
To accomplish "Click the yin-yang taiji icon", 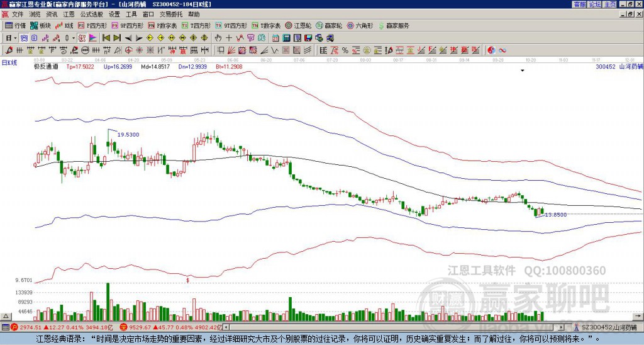I will (x=491, y=50).
